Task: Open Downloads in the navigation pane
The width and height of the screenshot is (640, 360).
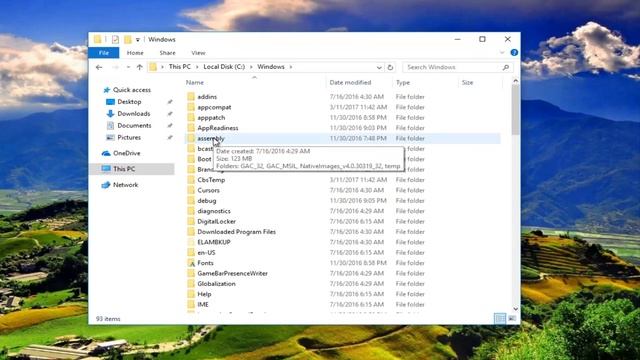Action: click(133, 113)
